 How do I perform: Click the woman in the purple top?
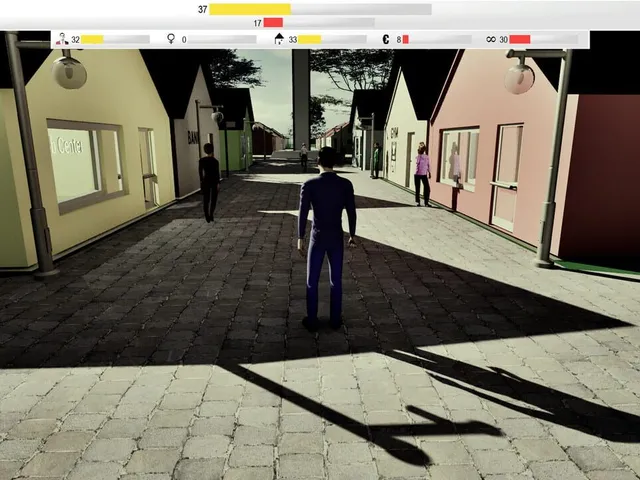422,174
